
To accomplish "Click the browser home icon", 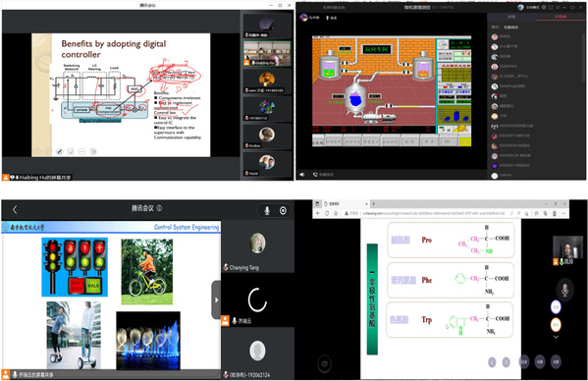I will [336, 213].
